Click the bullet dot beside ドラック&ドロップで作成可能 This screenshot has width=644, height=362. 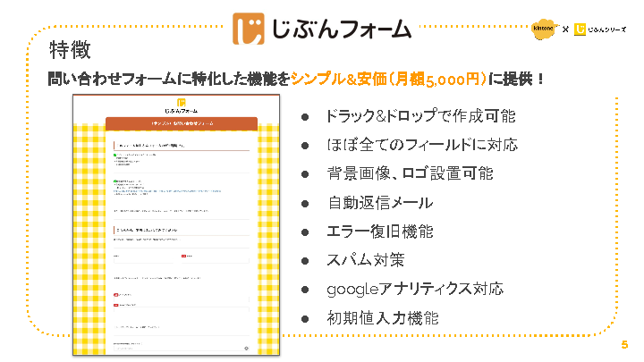tap(305, 117)
